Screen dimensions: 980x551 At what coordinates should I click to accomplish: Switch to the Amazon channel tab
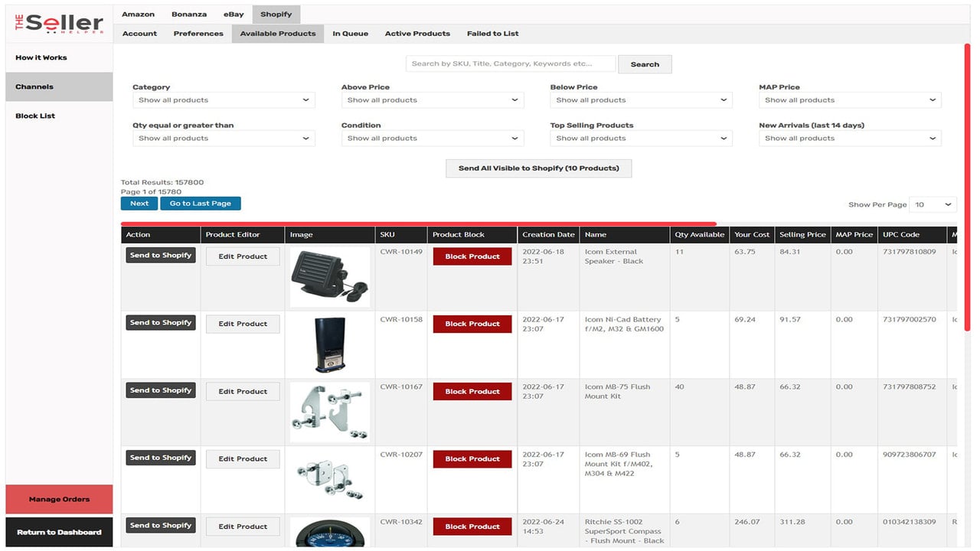(x=138, y=14)
